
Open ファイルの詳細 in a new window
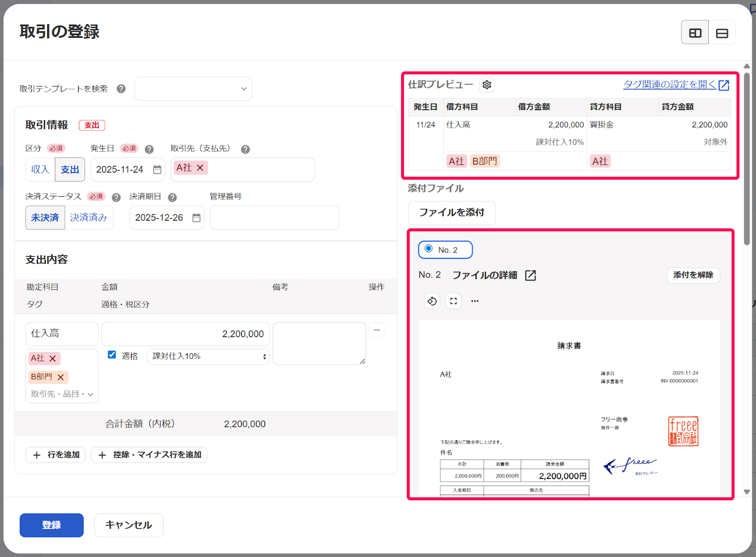pyautogui.click(x=530, y=275)
